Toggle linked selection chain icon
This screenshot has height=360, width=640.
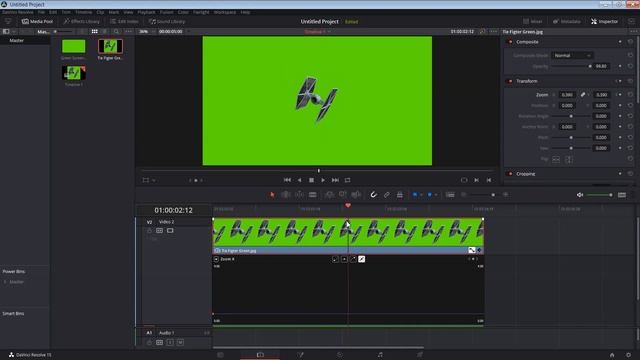pos(387,195)
